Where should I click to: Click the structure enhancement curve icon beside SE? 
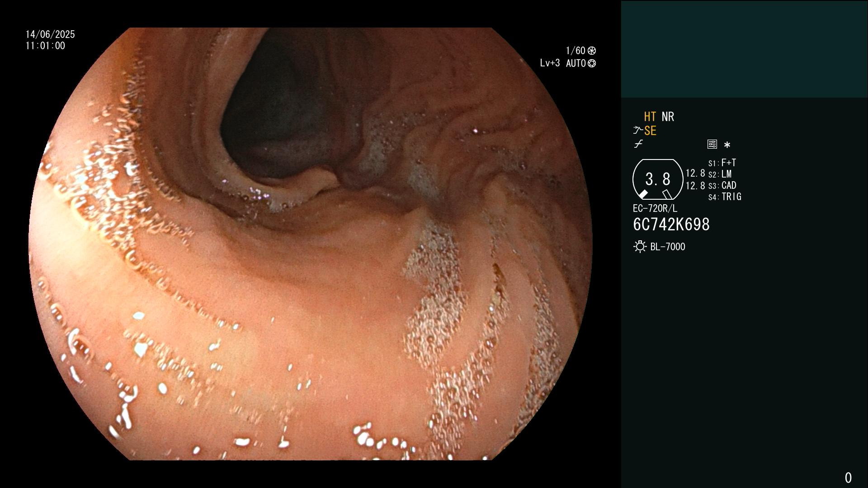[637, 131]
